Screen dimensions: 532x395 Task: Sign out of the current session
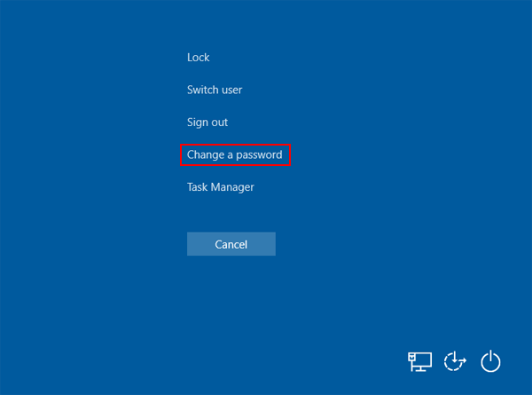tap(207, 122)
